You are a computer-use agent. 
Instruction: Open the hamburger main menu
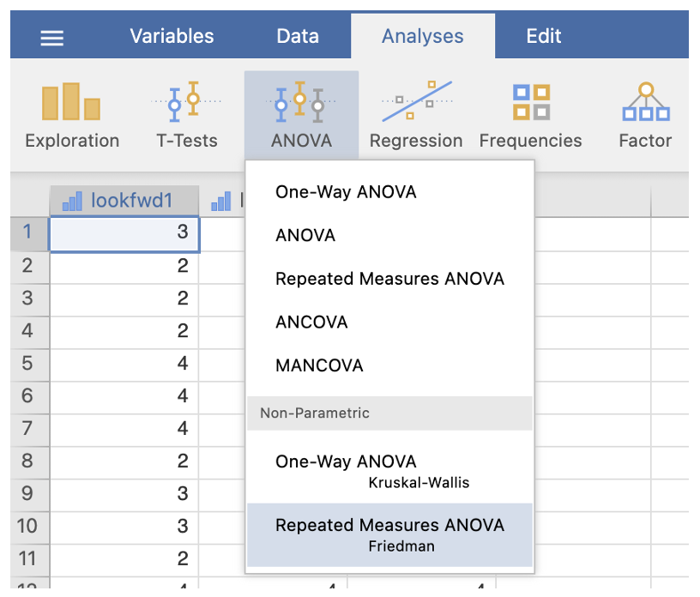pyautogui.click(x=52, y=37)
